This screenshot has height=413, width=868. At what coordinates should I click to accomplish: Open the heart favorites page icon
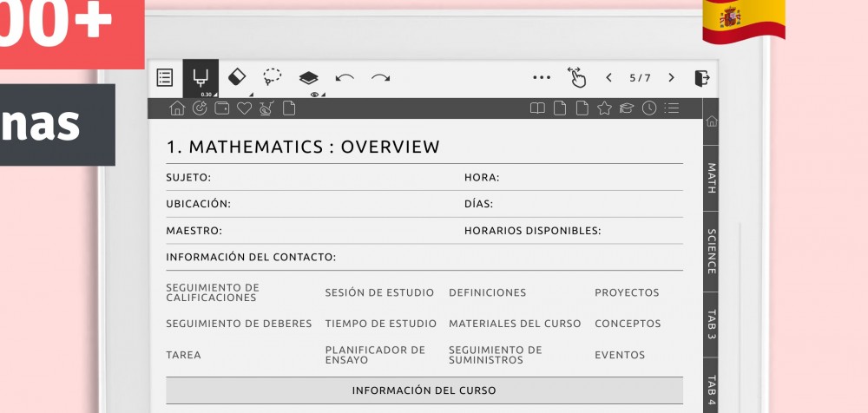tap(244, 108)
